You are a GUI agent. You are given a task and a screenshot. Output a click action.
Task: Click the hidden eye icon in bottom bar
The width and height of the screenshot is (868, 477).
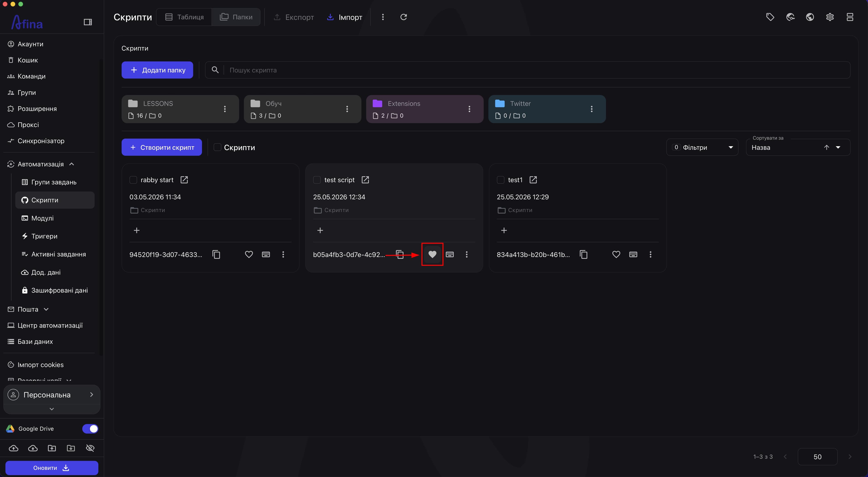90,448
